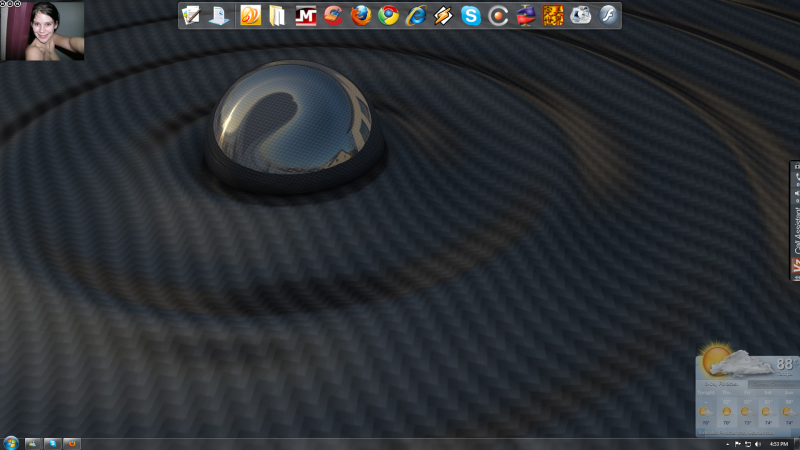The image size is (800, 450).
Task: Open the Computer icon in the dock
Action: pos(219,15)
